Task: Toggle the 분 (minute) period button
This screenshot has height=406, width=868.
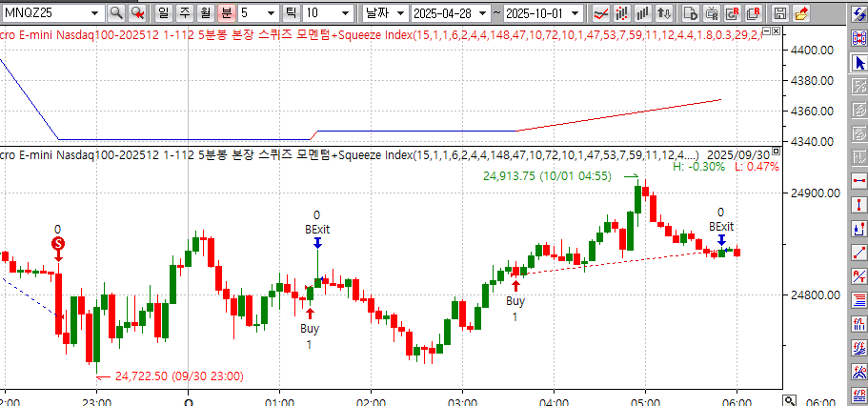Action: coord(226,13)
